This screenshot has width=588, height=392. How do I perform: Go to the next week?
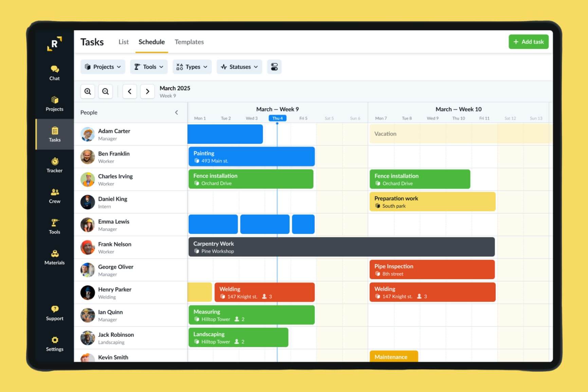147,91
